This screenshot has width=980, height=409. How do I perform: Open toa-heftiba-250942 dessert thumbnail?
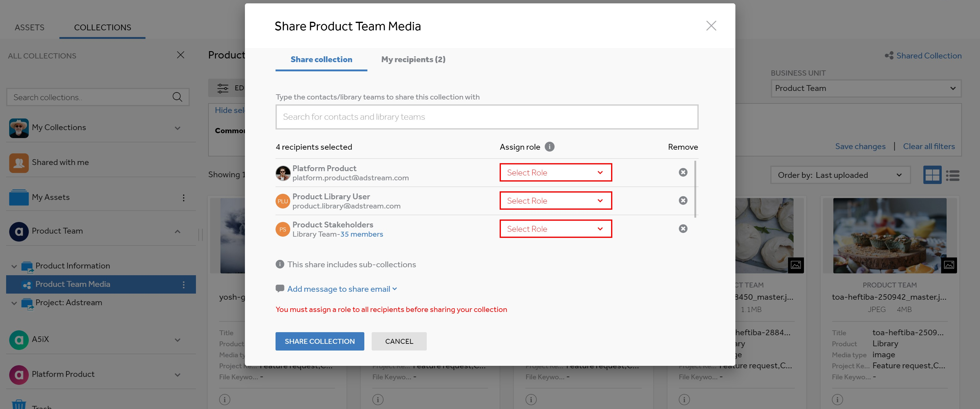pyautogui.click(x=889, y=235)
